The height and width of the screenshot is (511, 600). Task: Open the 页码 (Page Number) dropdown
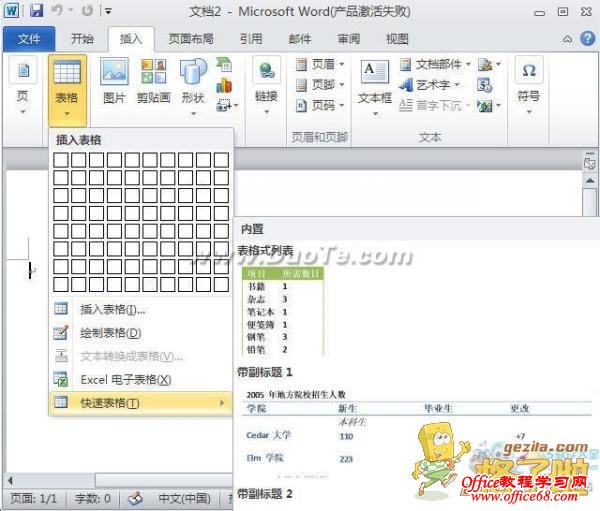coord(320,105)
